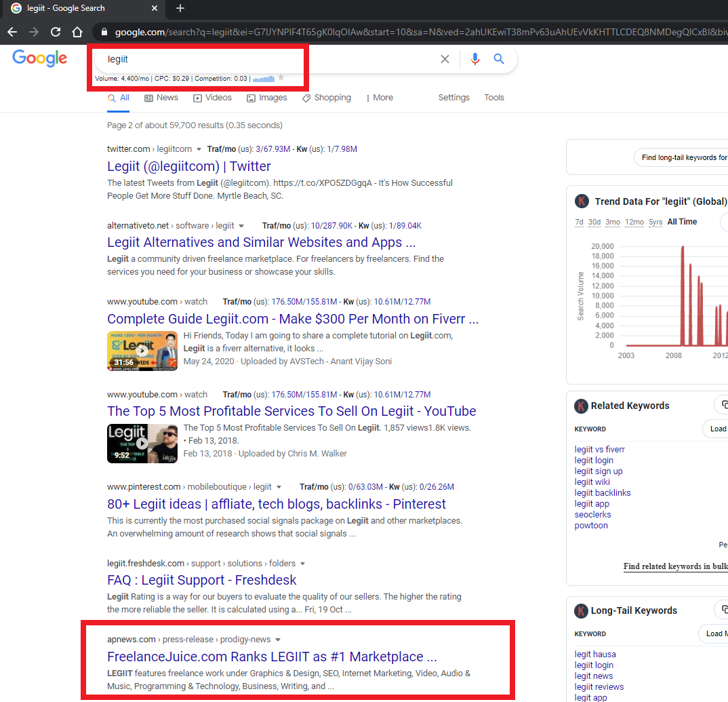Open related keyword legiit wiki
This screenshot has height=702, width=728.
pyautogui.click(x=592, y=482)
